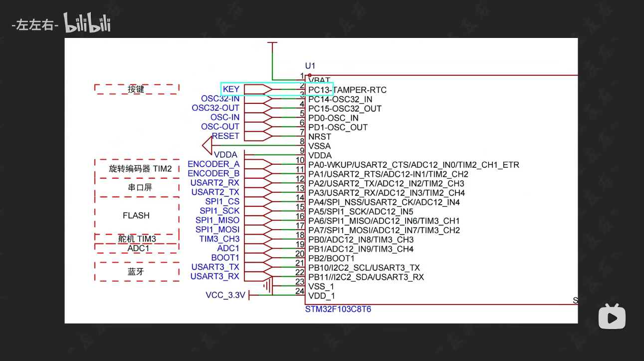Viewport: 644px width, 361px height.
Task: Select the 蓝牙 dashed box
Action: click(137, 272)
